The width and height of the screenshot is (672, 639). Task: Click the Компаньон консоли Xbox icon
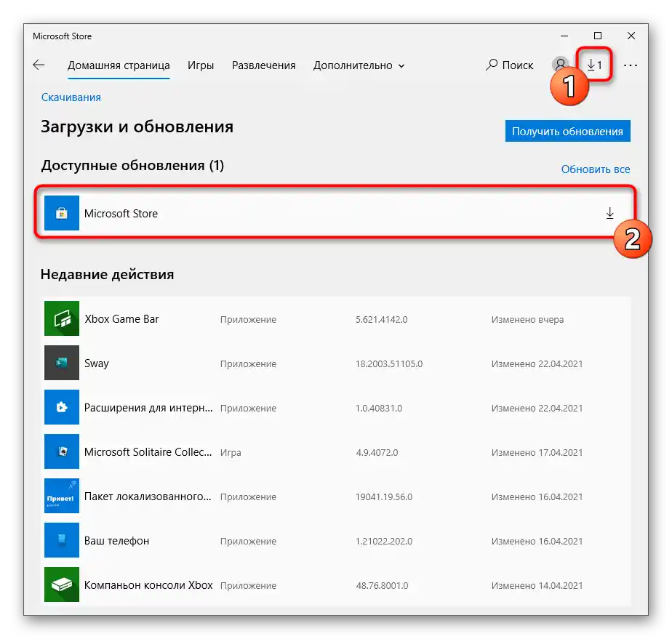pyautogui.click(x=62, y=584)
